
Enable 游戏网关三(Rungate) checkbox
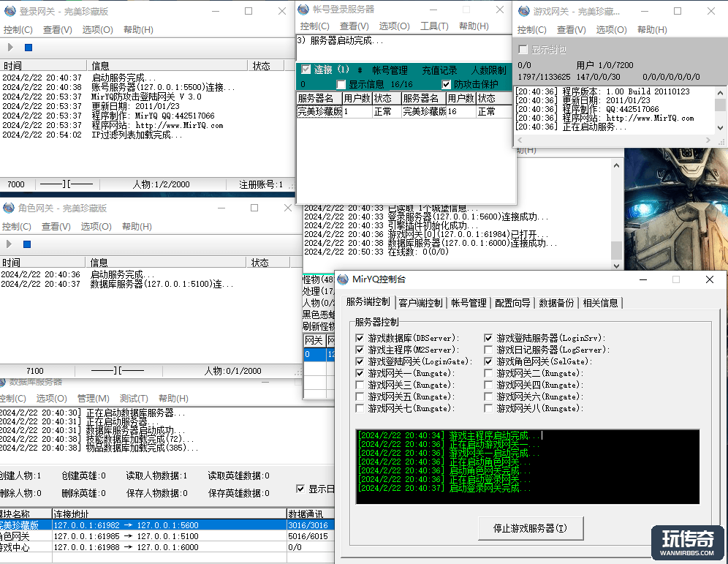[x=360, y=385]
